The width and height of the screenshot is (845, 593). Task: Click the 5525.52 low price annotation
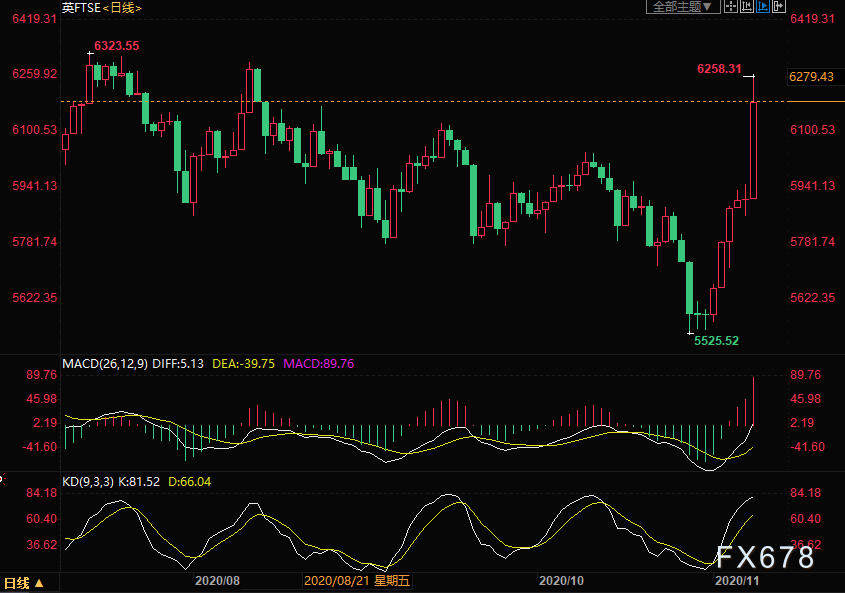pos(716,340)
